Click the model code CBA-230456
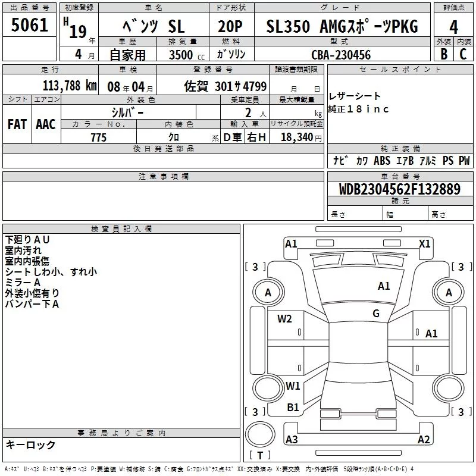Viewport: 476px width, 476px height. 341,55
